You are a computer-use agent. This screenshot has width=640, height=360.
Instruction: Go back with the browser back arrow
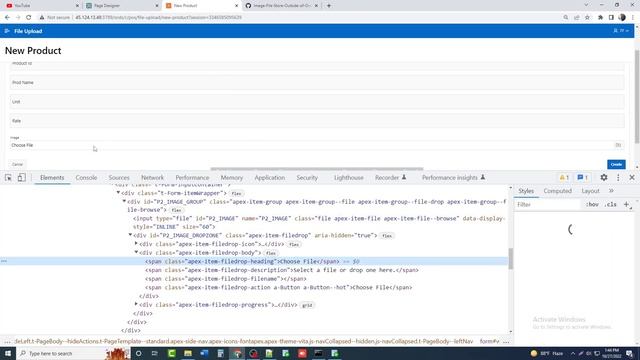click(7, 18)
